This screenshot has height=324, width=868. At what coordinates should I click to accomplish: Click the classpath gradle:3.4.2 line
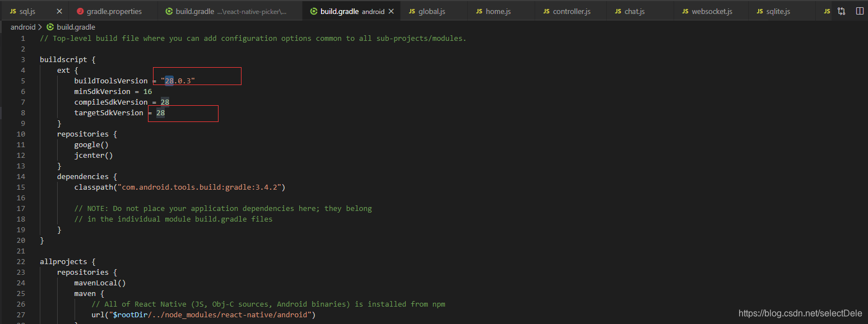[x=180, y=187]
